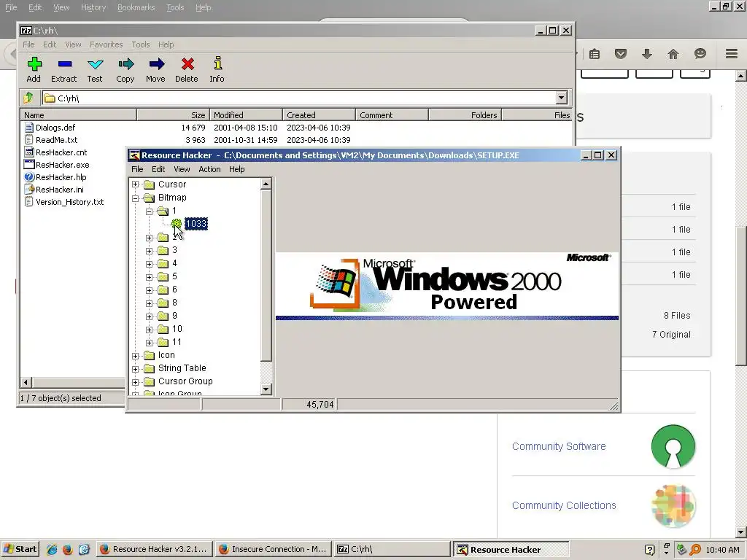Open the 7-Zip path dropdown
This screenshot has height=560, width=747.
[x=561, y=98]
